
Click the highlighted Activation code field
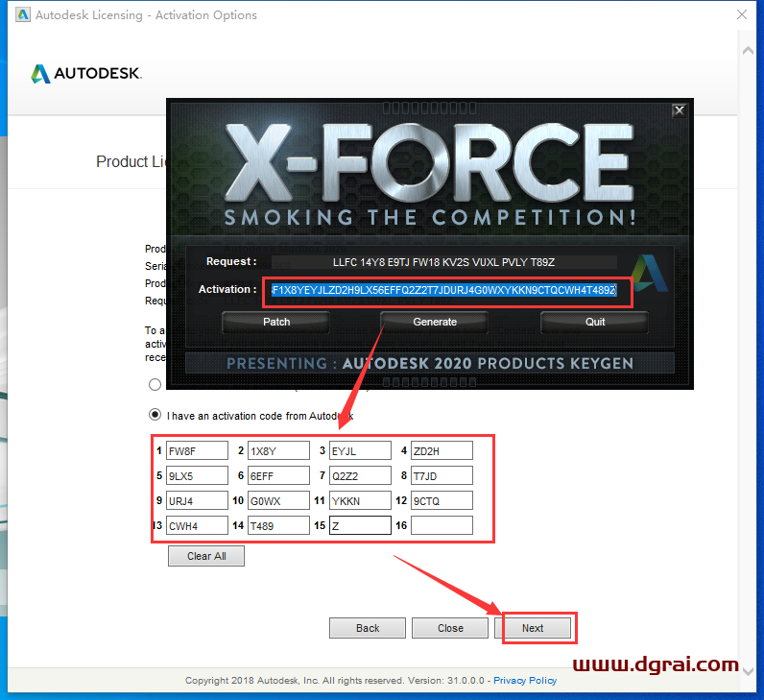[x=442, y=289]
